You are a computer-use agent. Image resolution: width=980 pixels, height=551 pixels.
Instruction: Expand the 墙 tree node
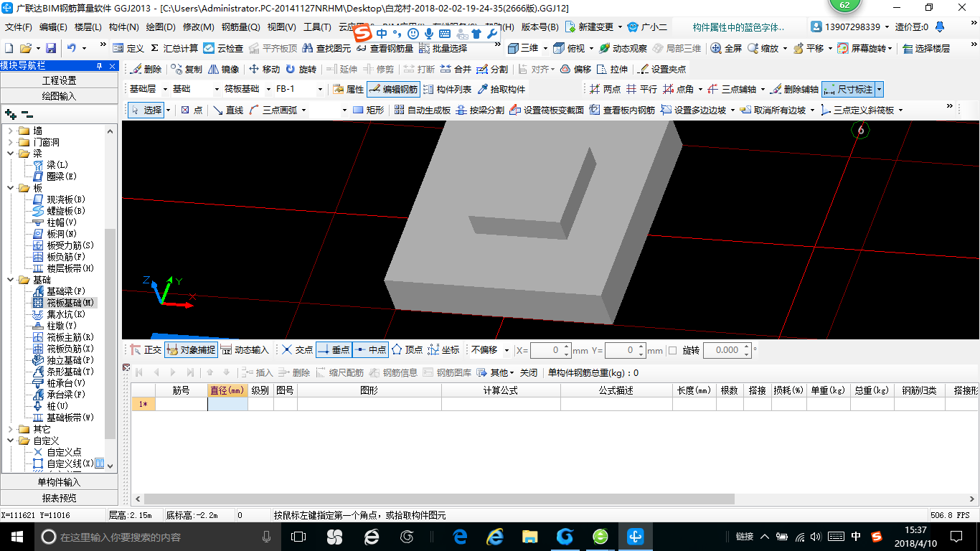[x=10, y=131]
